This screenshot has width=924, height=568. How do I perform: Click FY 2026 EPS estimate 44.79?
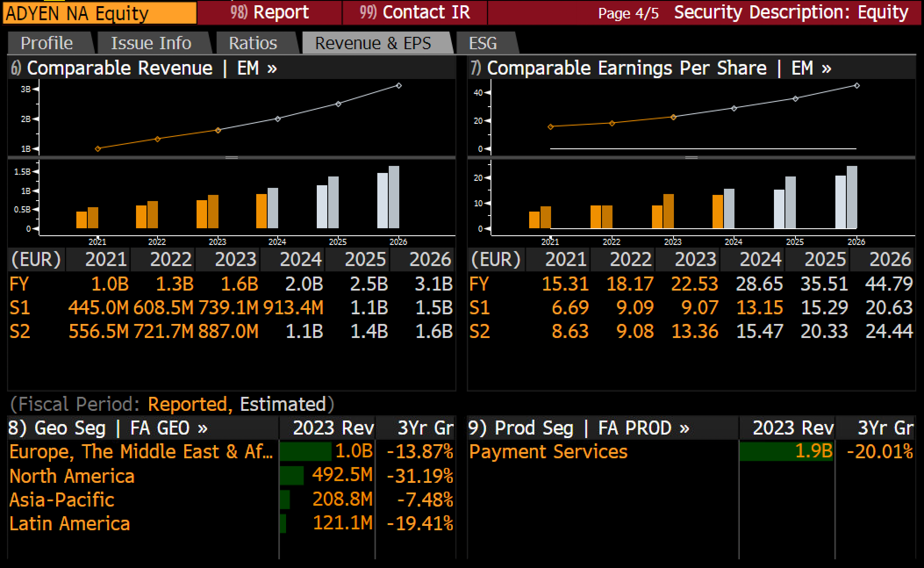click(x=889, y=284)
